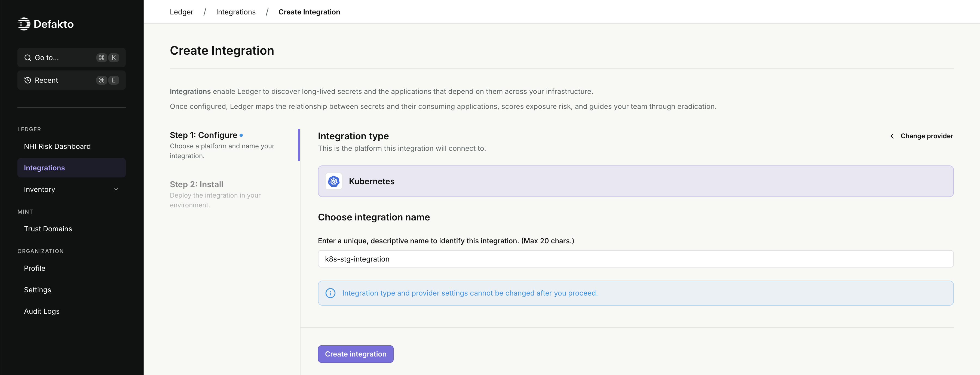Screen dimensions: 980x375
Task: Open the NHI Risk Dashboard page
Action: click(x=72, y=146)
